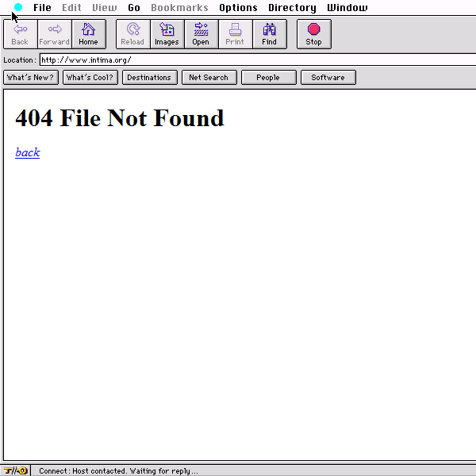Screen dimensions: 476x476
Task: Print the page using Print icon
Action: pos(235,34)
